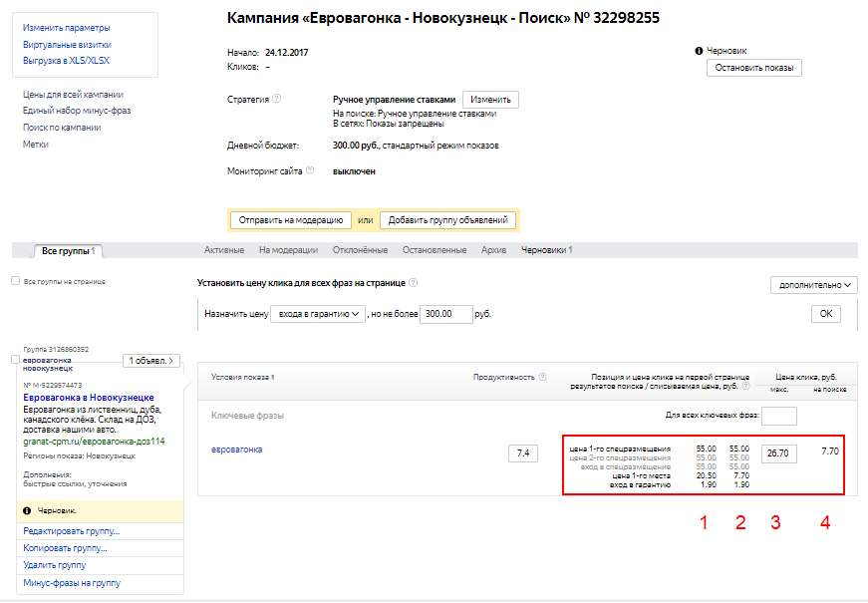Click the help icon beside Мониторинг сайта
The height and width of the screenshot is (603, 868).
pos(310,170)
